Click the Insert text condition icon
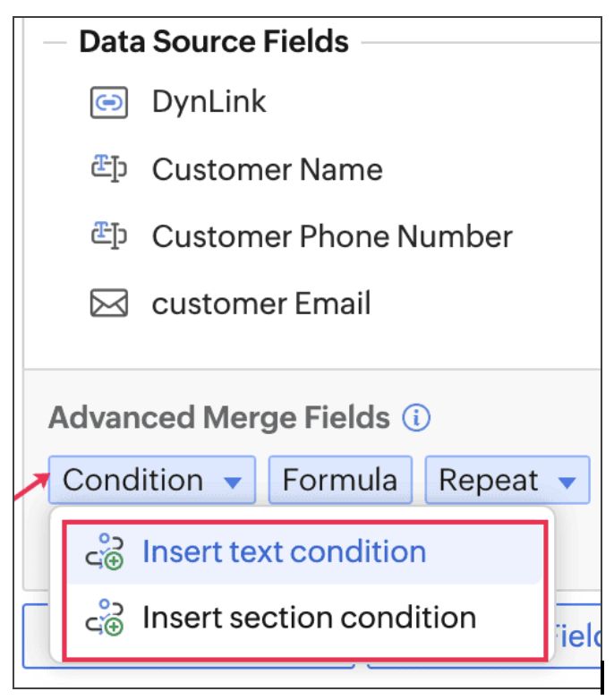Viewport: 614px width, 700px height. point(105,551)
